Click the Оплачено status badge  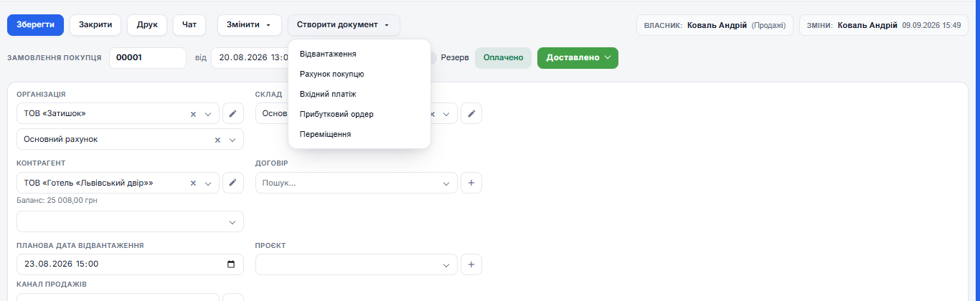point(503,58)
